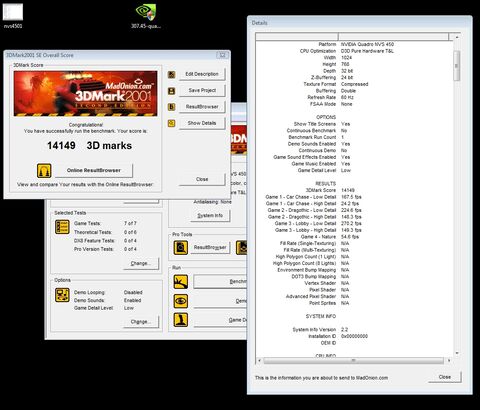Click the Edit Description icon
The width and height of the screenshot is (480, 410).
point(171,74)
